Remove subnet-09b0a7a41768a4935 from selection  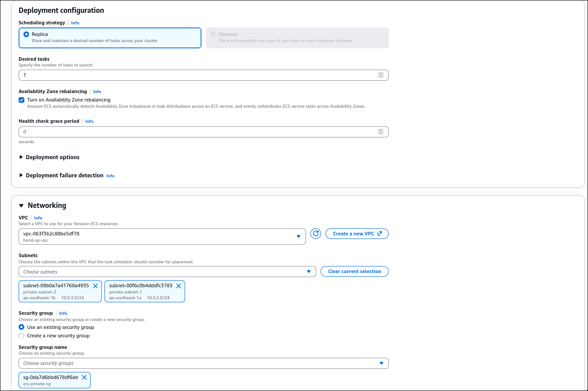pyautogui.click(x=95, y=286)
